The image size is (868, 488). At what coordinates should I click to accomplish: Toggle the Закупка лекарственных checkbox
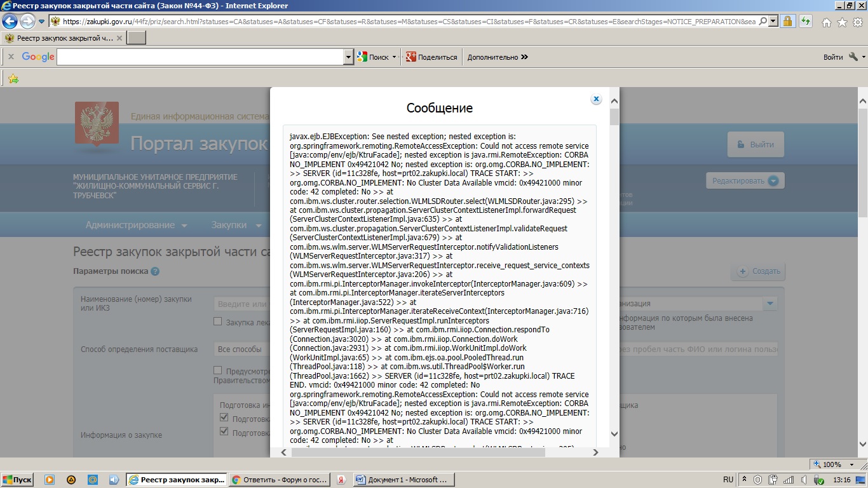[218, 322]
